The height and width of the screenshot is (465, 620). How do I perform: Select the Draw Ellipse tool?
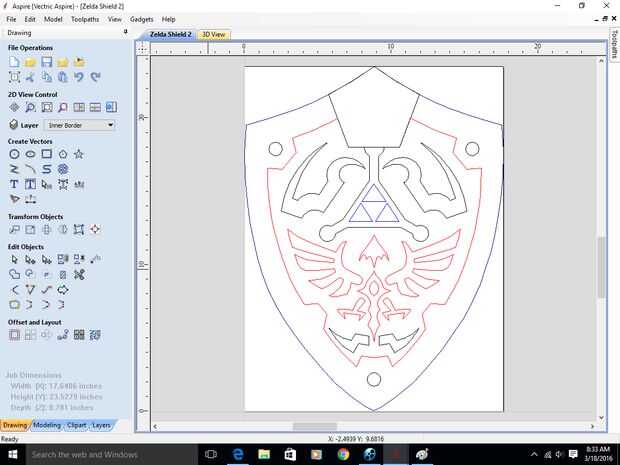30,154
